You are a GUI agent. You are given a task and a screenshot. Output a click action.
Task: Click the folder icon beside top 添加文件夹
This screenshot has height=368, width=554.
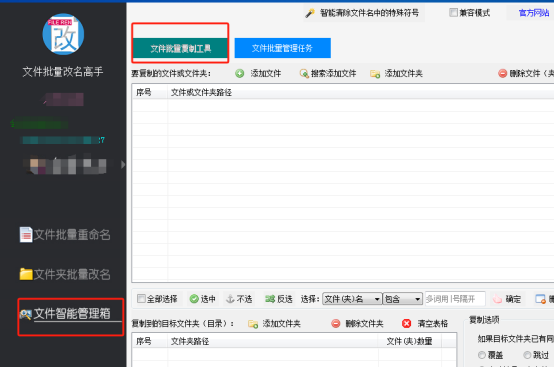[x=375, y=74]
